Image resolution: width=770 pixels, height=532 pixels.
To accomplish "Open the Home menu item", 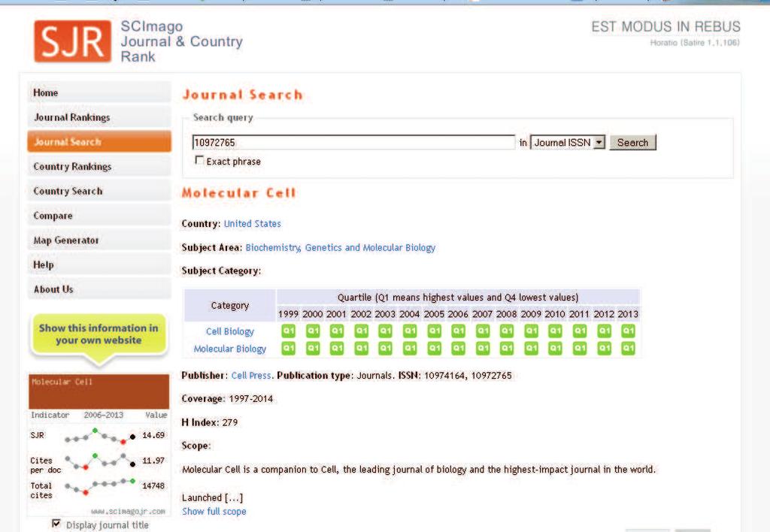I will coord(99,92).
